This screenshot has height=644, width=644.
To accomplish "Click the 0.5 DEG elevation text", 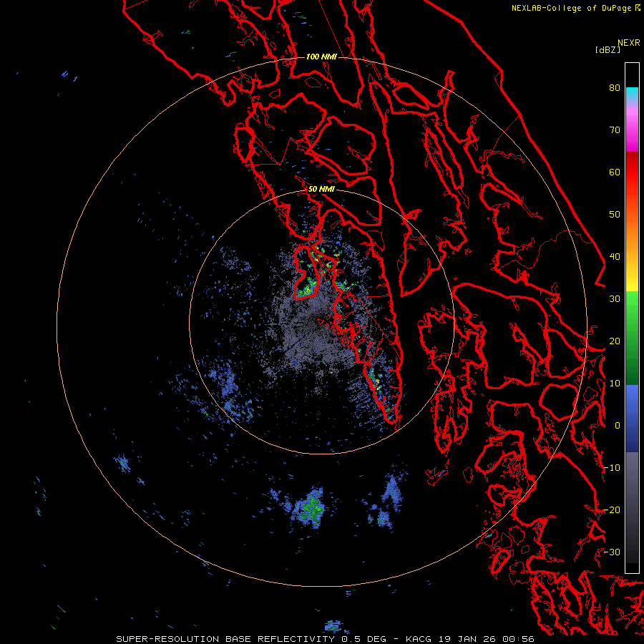I will pos(364,639).
